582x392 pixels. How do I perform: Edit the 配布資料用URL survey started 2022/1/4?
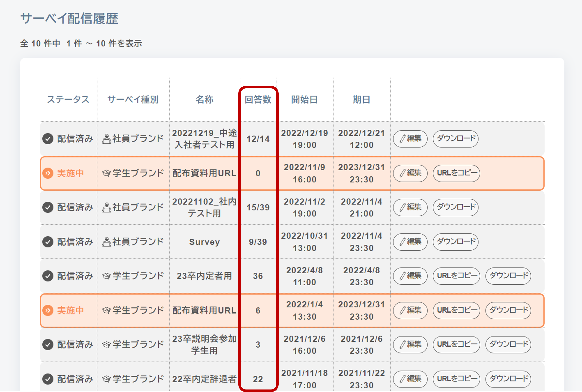tap(410, 310)
